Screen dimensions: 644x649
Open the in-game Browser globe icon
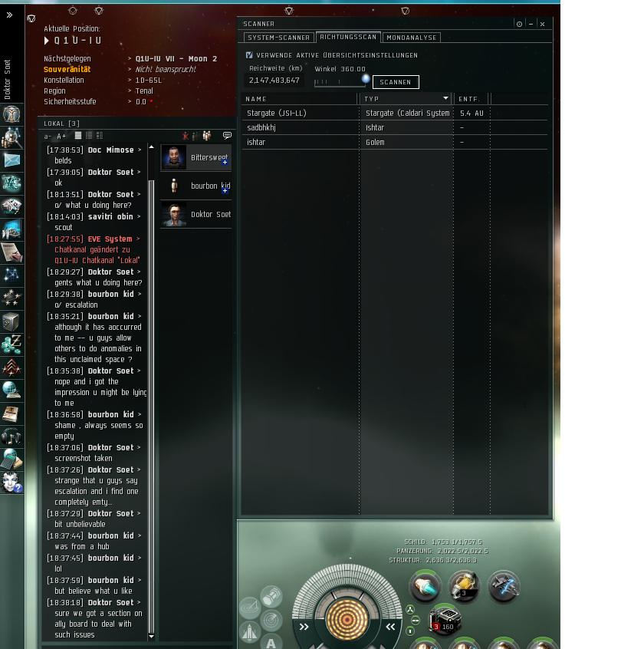pyautogui.click(x=11, y=390)
